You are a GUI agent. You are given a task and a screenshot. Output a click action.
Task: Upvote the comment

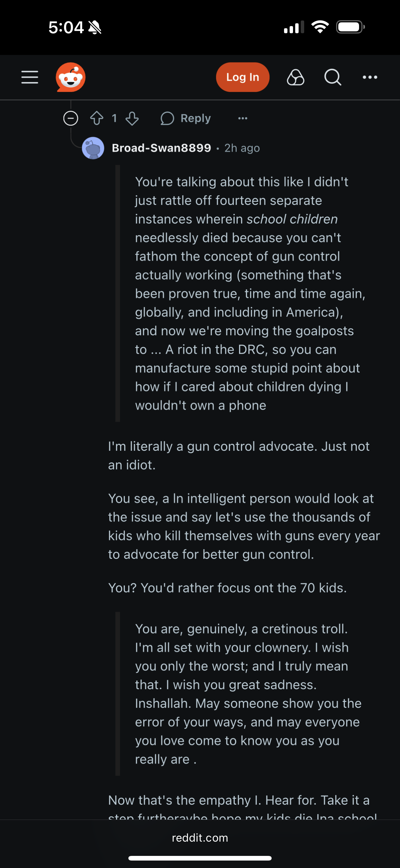click(x=97, y=118)
